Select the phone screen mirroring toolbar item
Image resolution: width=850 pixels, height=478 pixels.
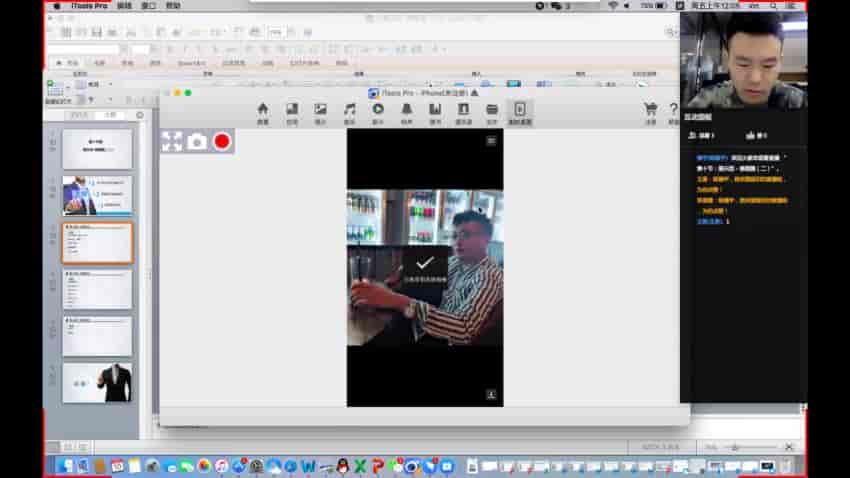tap(520, 111)
